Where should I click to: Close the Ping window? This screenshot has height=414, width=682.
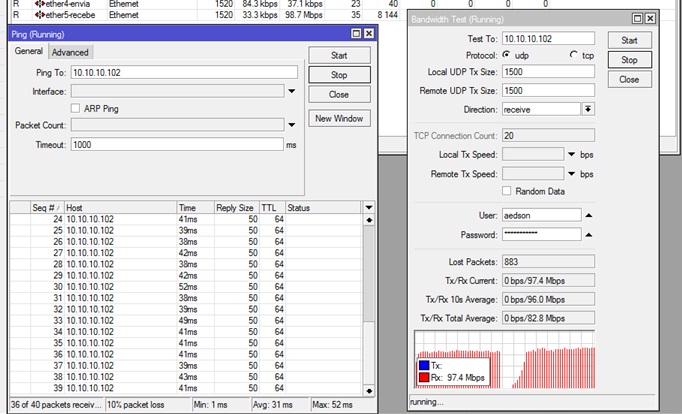369,33
